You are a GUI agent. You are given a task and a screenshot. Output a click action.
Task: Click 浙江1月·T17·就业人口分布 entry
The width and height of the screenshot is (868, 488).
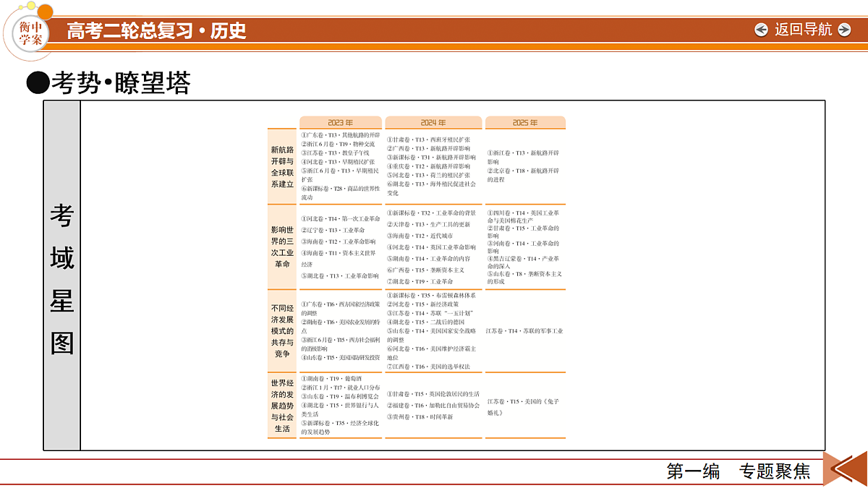[340, 388]
